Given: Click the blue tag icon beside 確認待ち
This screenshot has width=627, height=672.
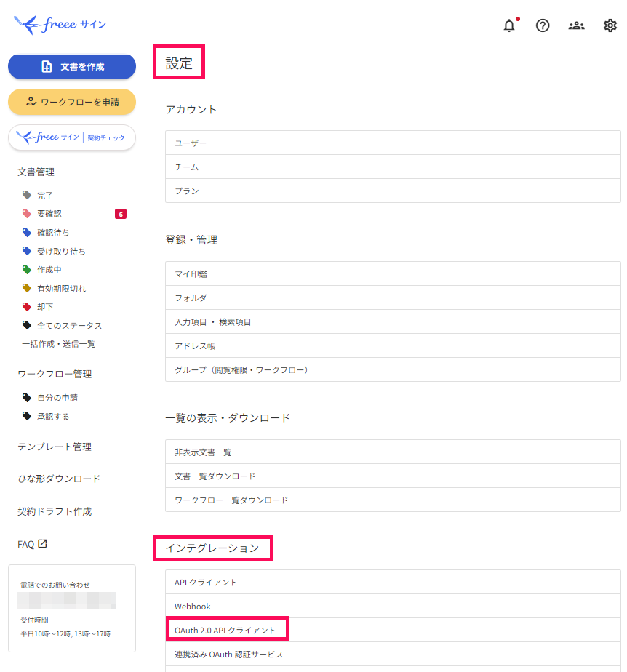Looking at the screenshot, I should (x=27, y=232).
